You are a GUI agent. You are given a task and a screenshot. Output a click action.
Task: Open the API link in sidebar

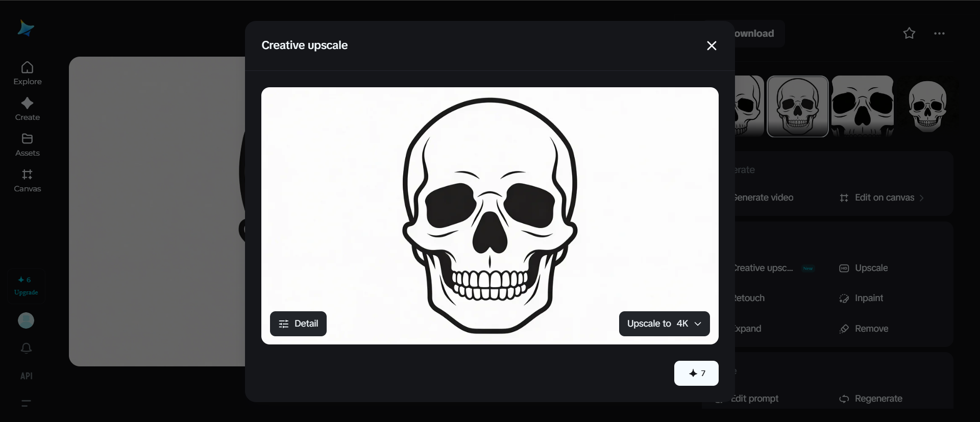(x=26, y=376)
